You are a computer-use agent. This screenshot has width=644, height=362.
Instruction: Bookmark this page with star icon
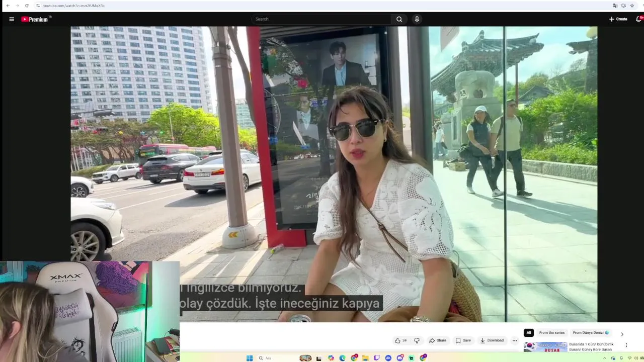[x=632, y=6]
